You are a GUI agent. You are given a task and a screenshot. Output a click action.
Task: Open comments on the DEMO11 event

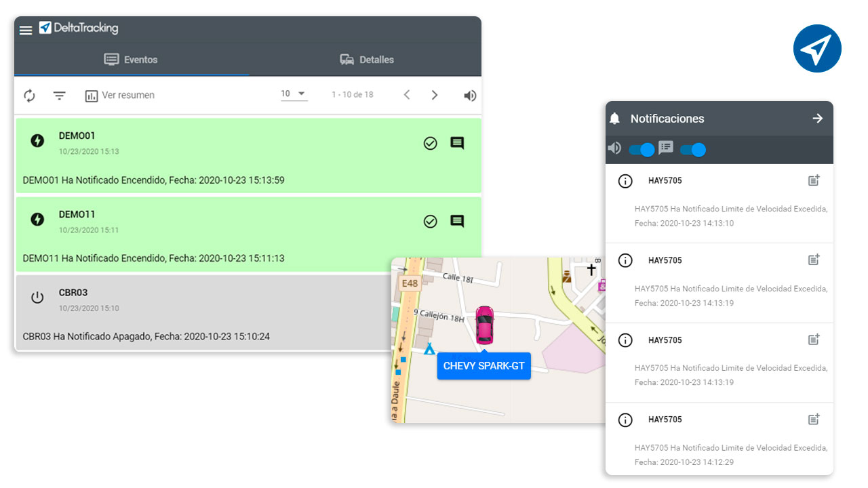(x=457, y=221)
